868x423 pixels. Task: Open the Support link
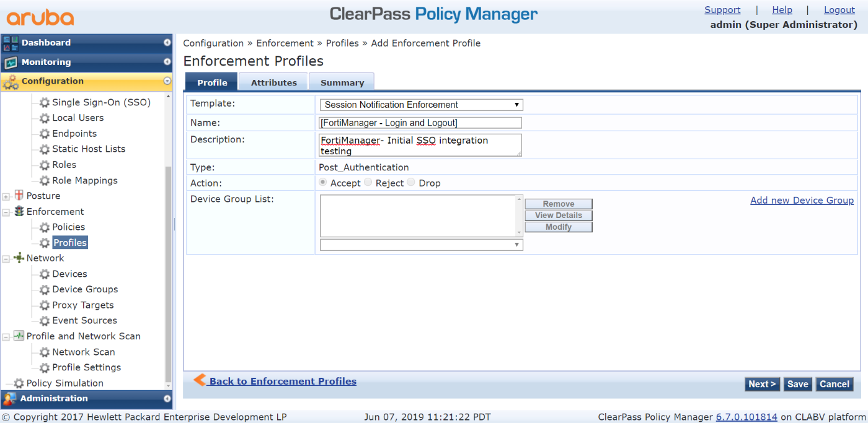tap(722, 10)
